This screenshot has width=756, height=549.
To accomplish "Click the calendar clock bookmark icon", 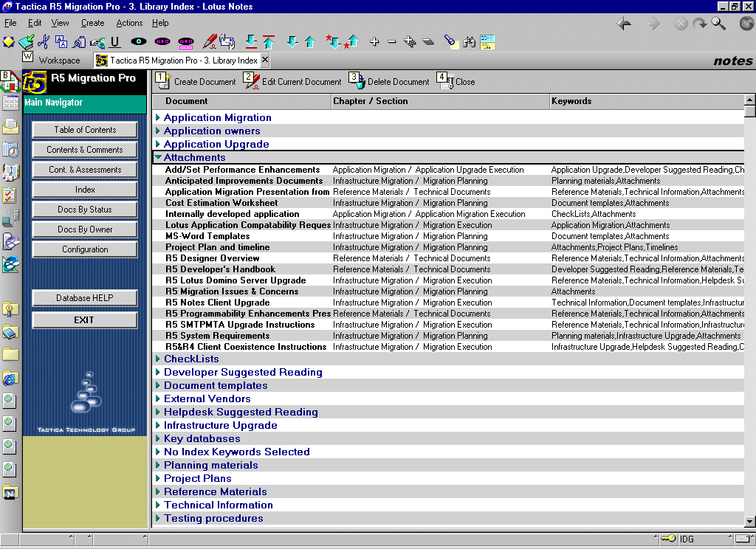I will pyautogui.click(x=10, y=149).
